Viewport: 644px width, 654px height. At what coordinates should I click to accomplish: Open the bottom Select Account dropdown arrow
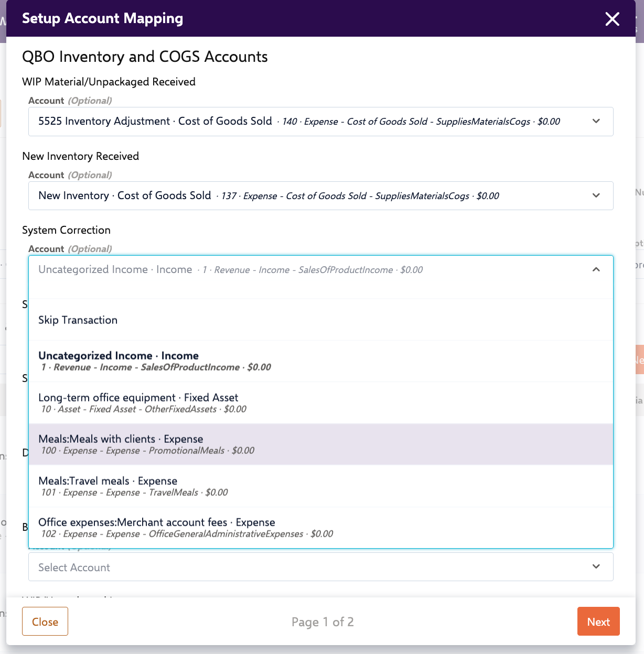tap(596, 566)
